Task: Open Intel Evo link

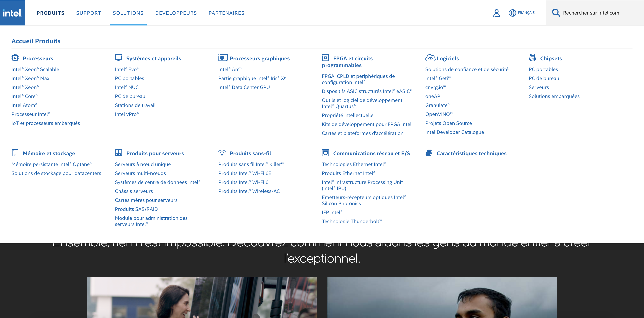Action: tap(127, 69)
